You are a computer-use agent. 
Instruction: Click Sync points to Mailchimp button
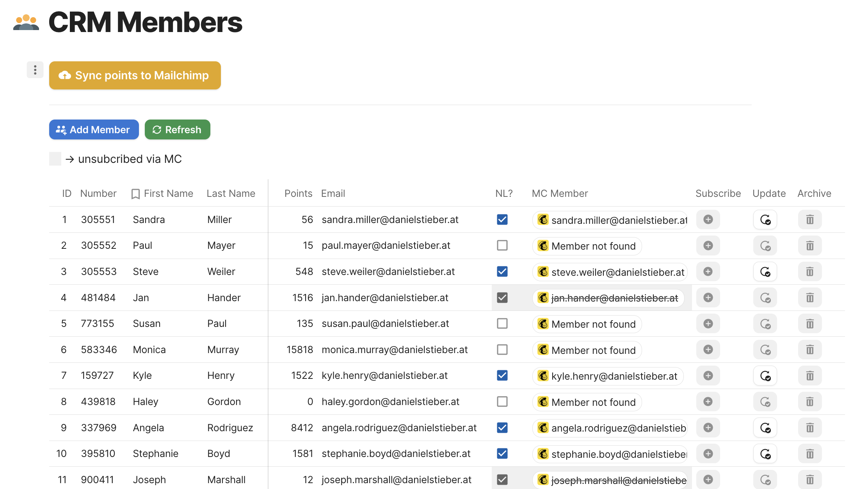coord(135,75)
